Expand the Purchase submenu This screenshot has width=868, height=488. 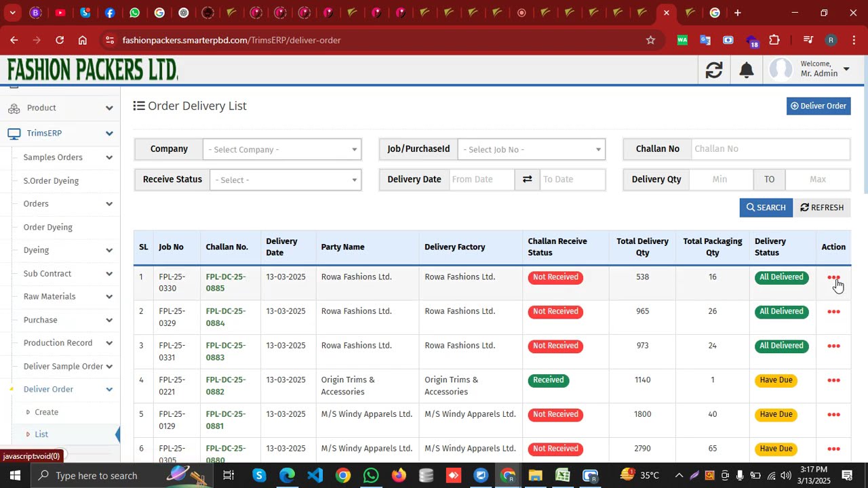[x=109, y=320]
